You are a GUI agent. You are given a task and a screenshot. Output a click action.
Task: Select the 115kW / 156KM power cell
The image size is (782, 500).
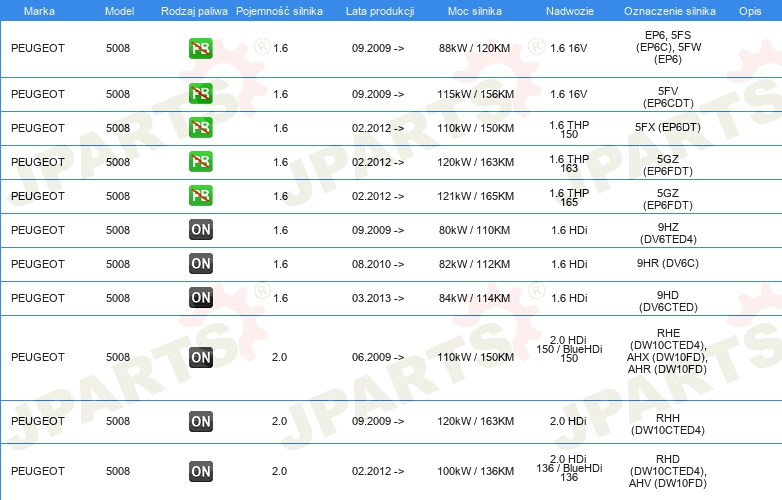(475, 94)
